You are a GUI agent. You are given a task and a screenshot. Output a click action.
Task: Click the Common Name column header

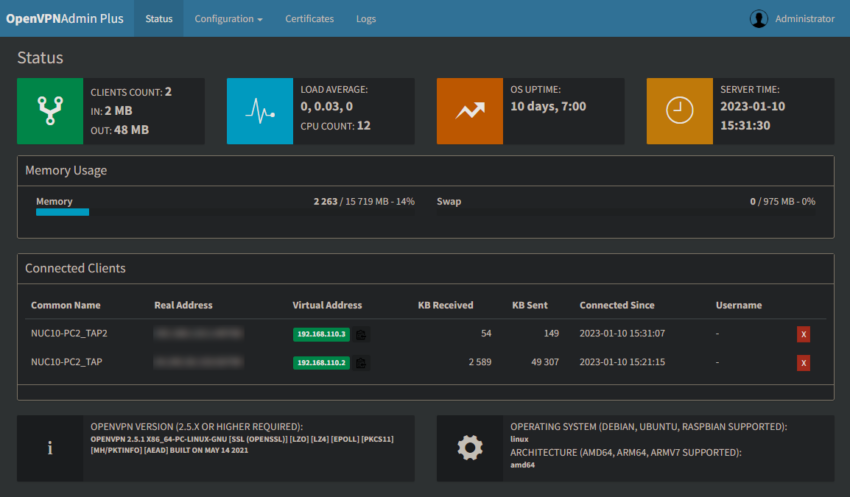(x=66, y=305)
